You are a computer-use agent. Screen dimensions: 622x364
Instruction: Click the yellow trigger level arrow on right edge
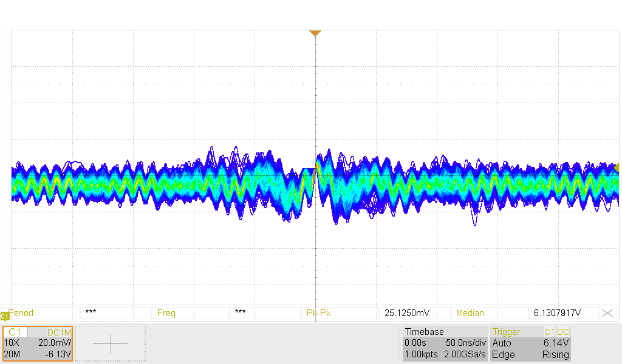(617, 167)
